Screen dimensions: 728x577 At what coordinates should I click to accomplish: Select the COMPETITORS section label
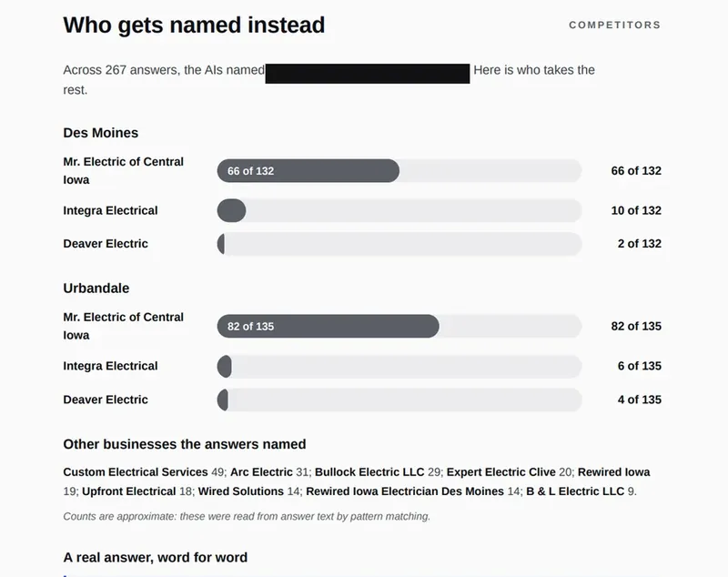(x=615, y=25)
